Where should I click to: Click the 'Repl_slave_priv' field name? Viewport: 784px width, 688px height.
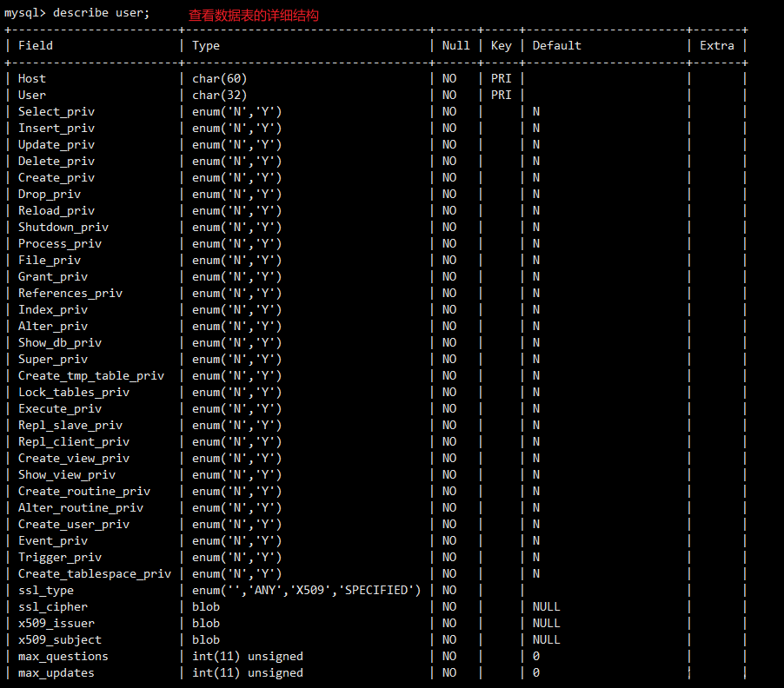click(x=70, y=425)
